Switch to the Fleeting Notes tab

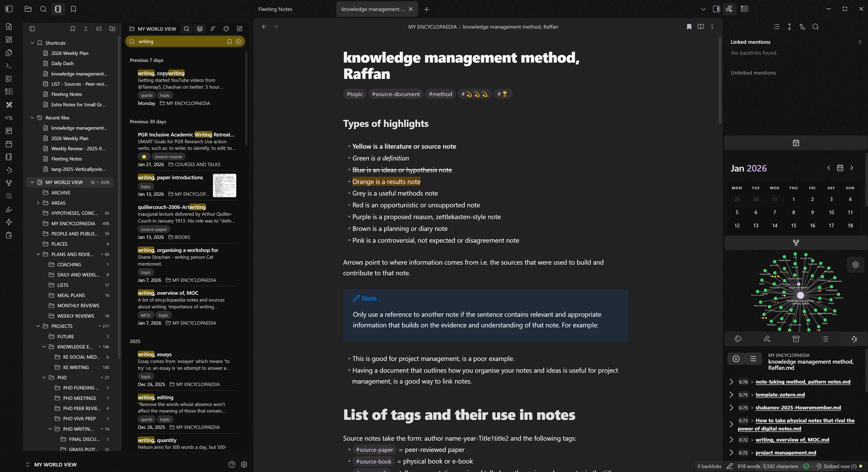[275, 9]
